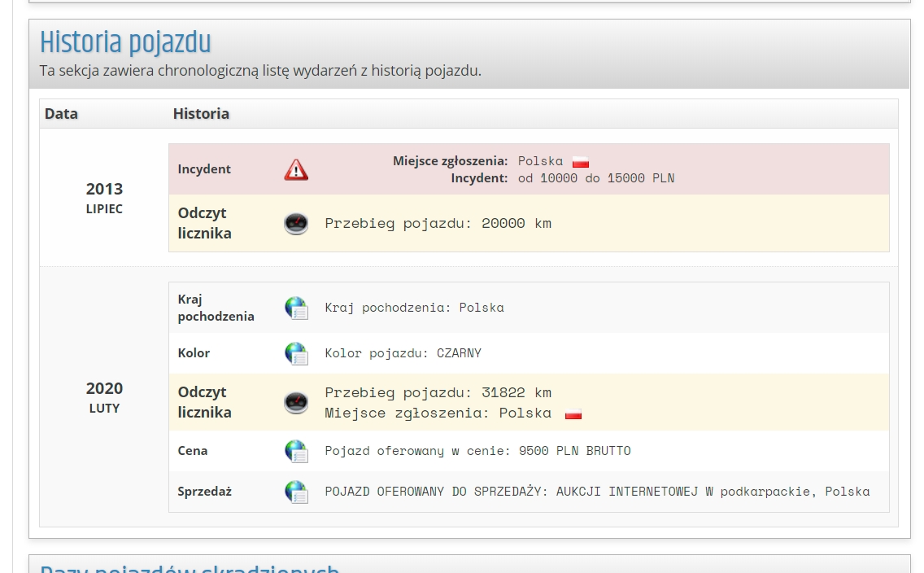Click the odometer icon beside 31822 km

pos(296,402)
